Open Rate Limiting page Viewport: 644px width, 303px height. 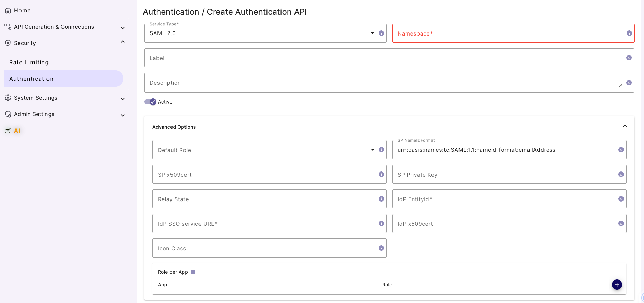point(29,62)
